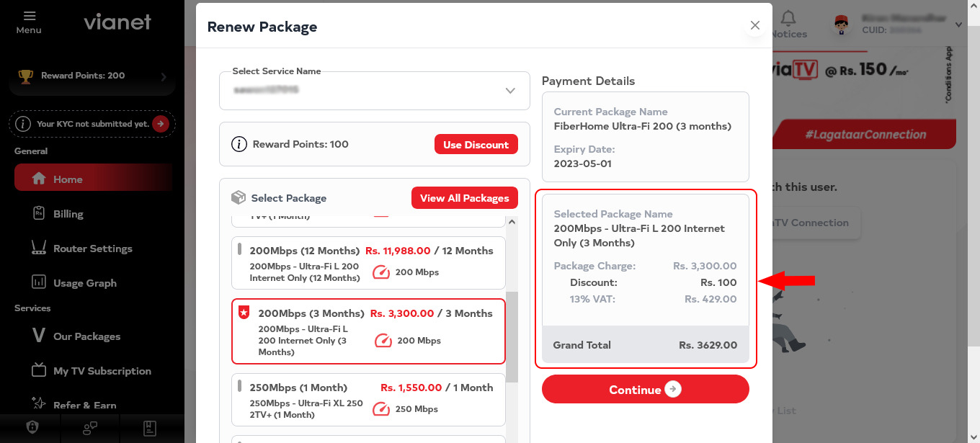Screen dimensions: 980x443
Task: Click the bookmark document icon in bottom bar
Action: click(149, 428)
